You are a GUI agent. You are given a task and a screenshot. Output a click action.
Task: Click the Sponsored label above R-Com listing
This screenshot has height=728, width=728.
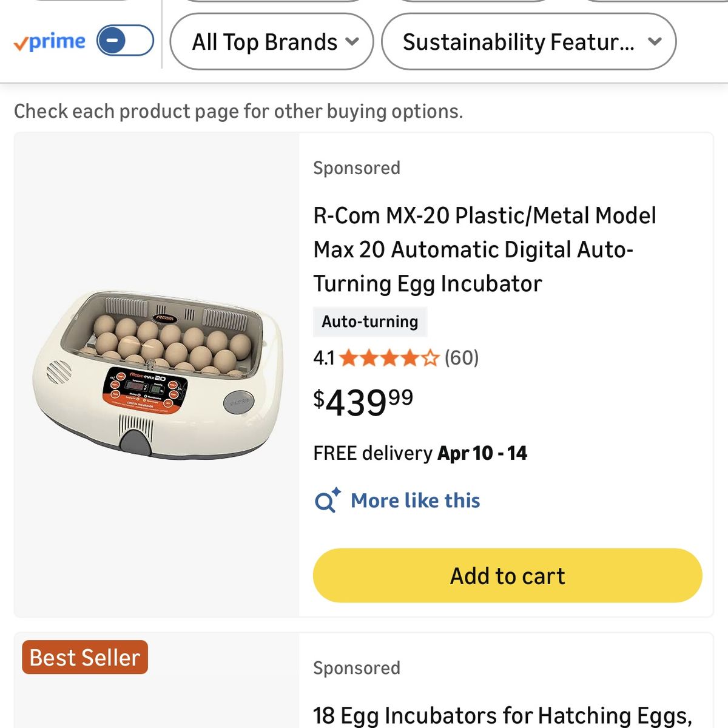click(357, 168)
